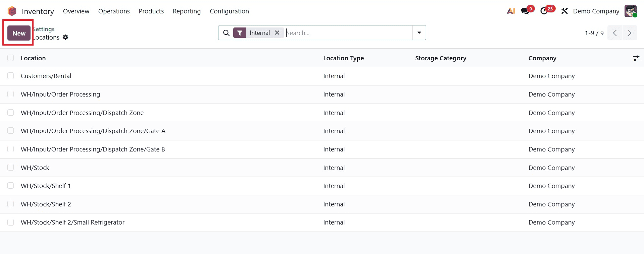Go to next page arrow
Image resolution: width=644 pixels, height=254 pixels.
point(630,33)
